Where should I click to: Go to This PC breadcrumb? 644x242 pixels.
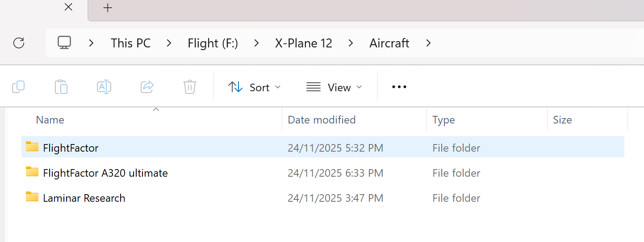point(130,43)
